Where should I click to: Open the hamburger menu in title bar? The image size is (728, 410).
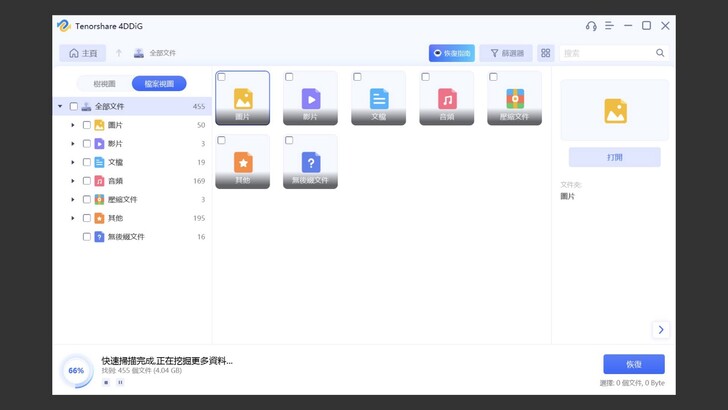click(x=609, y=26)
